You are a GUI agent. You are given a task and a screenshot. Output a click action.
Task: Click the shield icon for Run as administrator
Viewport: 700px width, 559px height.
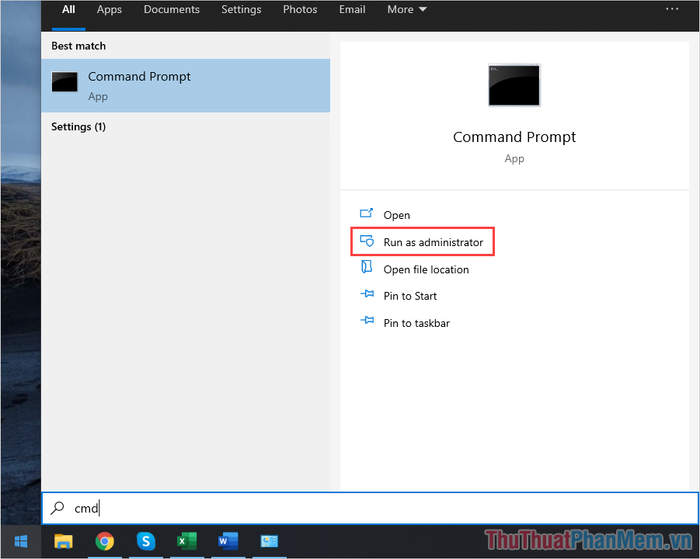point(367,241)
